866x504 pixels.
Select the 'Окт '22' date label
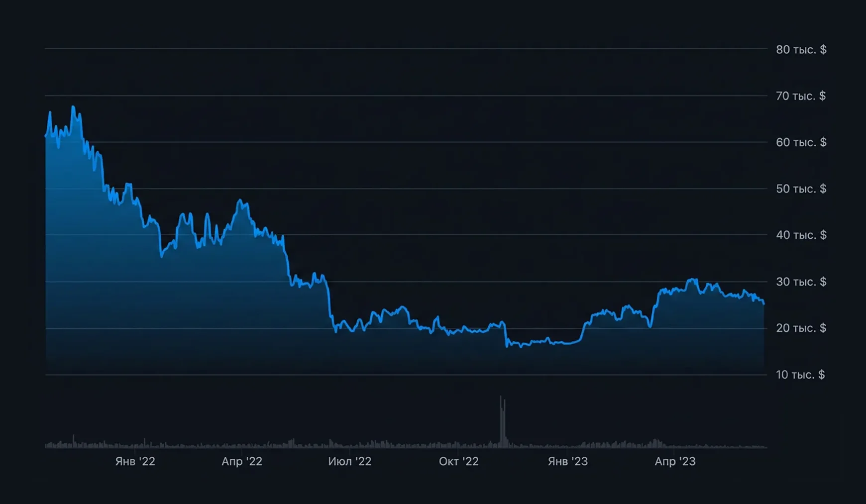(x=459, y=461)
